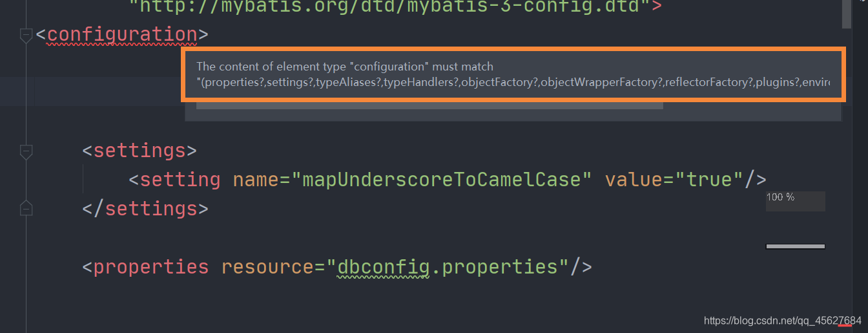Click the opening settings tag
The image size is (868, 333).
pos(139,151)
